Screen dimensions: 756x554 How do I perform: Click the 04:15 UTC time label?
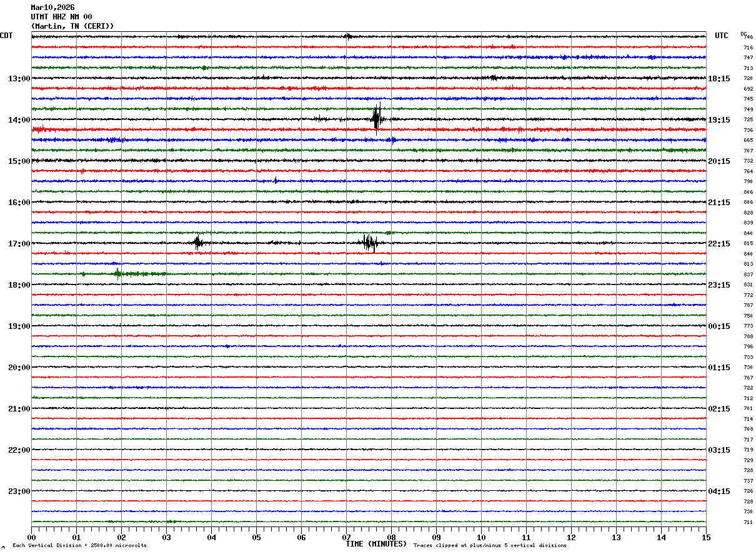point(719,491)
